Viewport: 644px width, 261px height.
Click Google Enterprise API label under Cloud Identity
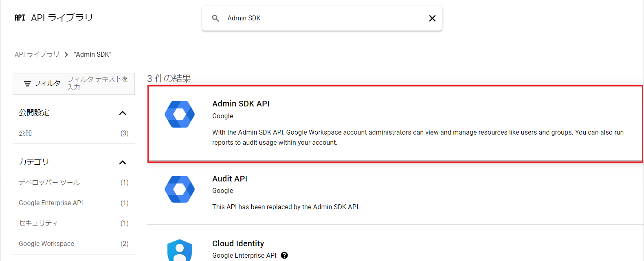244,255
